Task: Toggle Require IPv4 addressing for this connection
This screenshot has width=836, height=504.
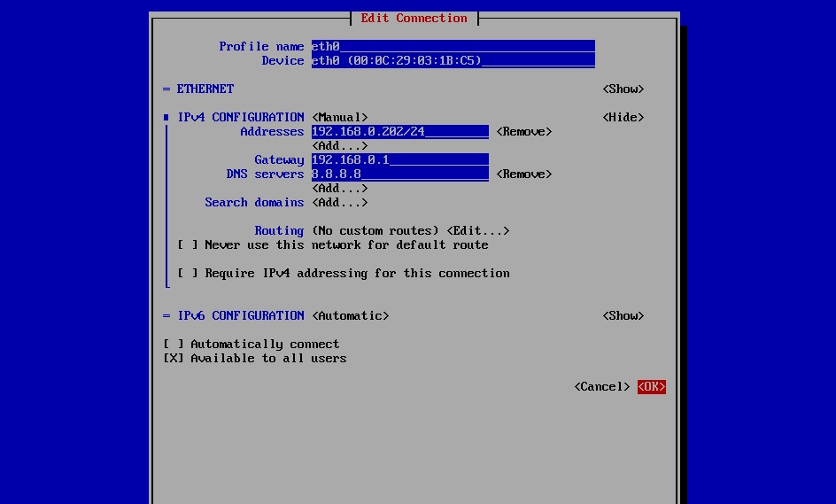Action: click(344, 273)
